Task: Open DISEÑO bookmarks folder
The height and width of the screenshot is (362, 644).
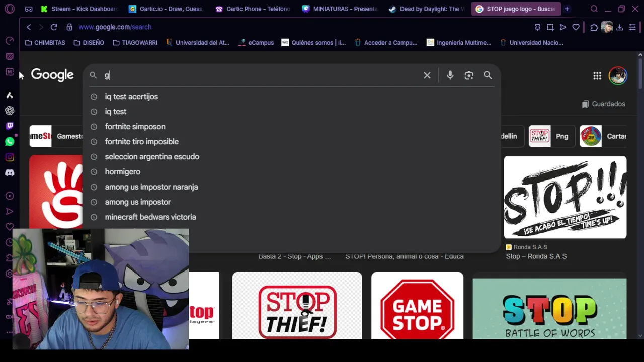Action: (x=89, y=43)
